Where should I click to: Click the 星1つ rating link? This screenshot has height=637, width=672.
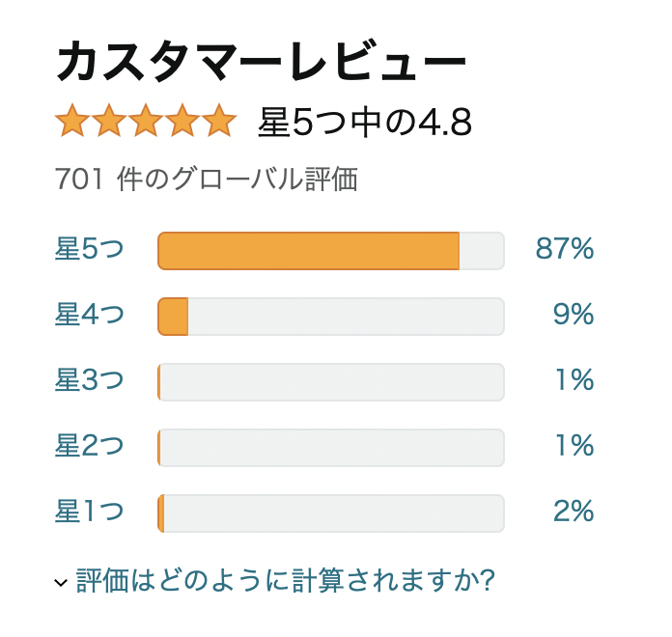[x=90, y=512]
